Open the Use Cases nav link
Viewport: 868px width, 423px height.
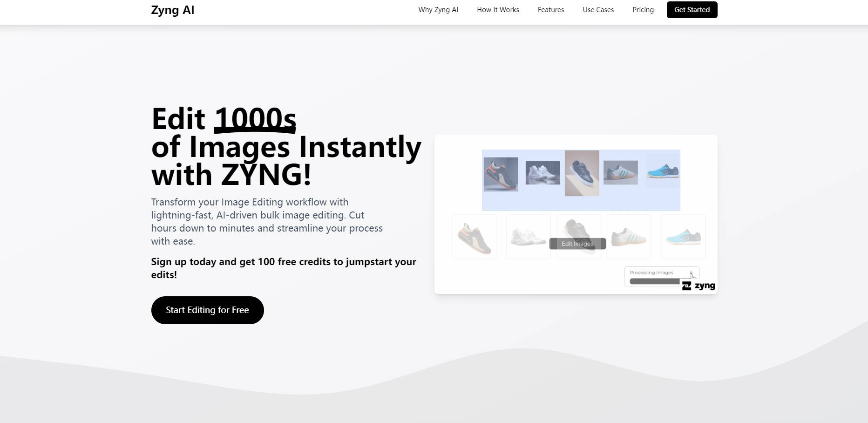[x=598, y=10]
